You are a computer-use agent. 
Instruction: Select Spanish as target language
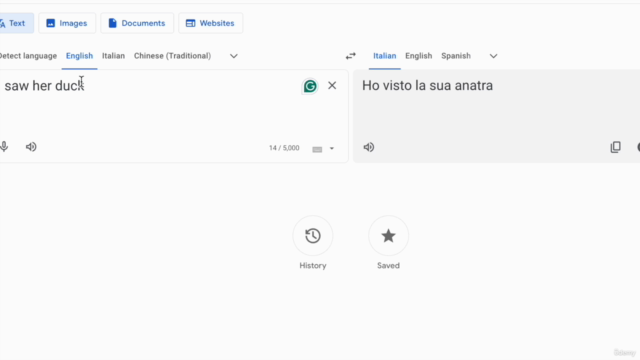456,56
